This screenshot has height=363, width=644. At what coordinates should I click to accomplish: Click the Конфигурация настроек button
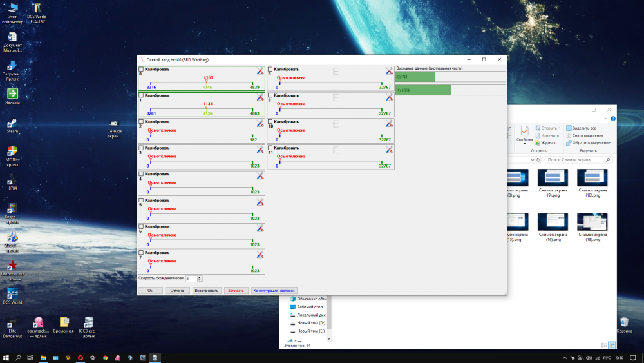[x=274, y=291]
